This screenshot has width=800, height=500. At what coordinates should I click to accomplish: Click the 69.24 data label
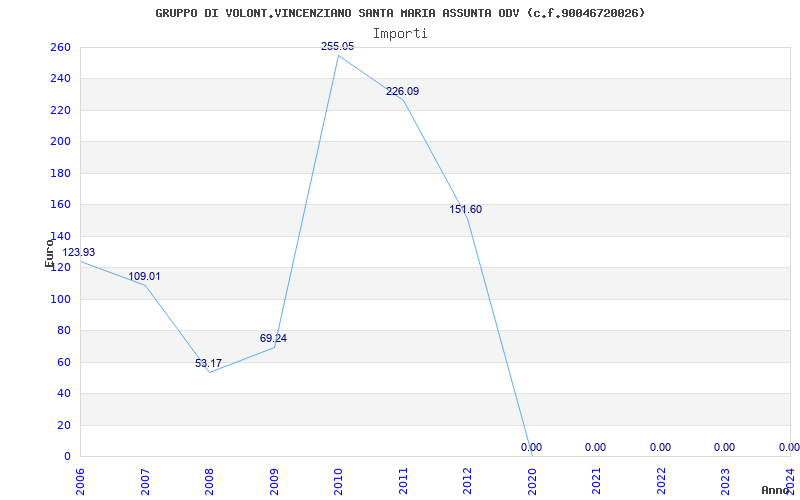(x=273, y=338)
